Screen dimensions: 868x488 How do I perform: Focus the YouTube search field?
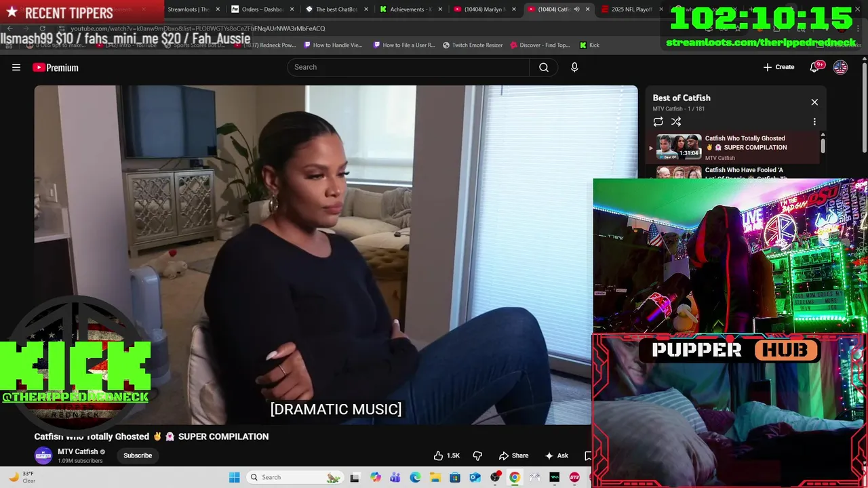(408, 67)
